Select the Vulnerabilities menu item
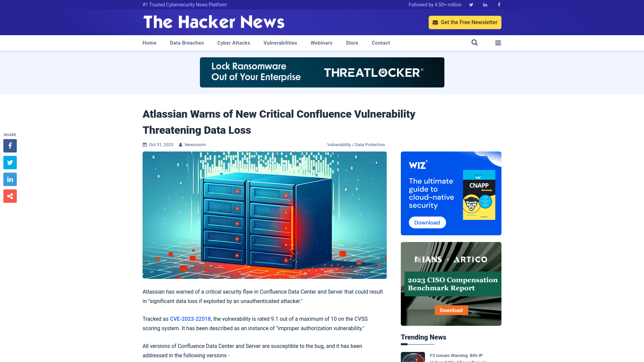This screenshot has height=362, width=644. point(280,43)
